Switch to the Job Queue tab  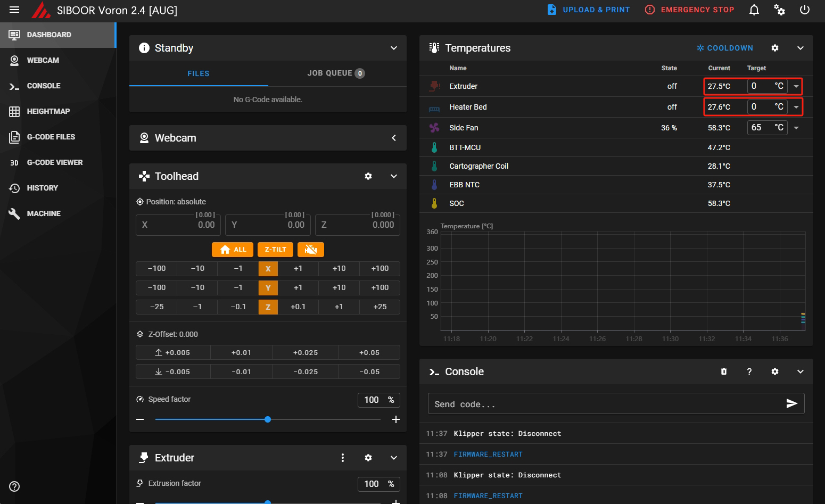click(335, 73)
